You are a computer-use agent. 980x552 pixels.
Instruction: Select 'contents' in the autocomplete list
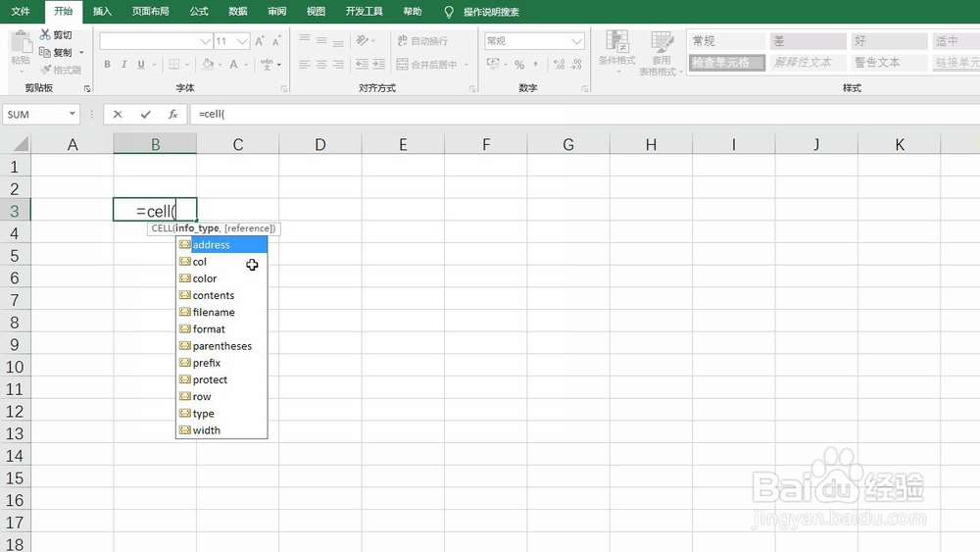tap(221, 295)
